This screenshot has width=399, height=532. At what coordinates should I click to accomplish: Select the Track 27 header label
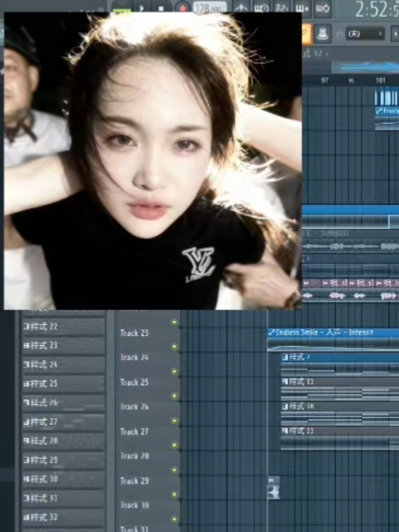tap(134, 432)
